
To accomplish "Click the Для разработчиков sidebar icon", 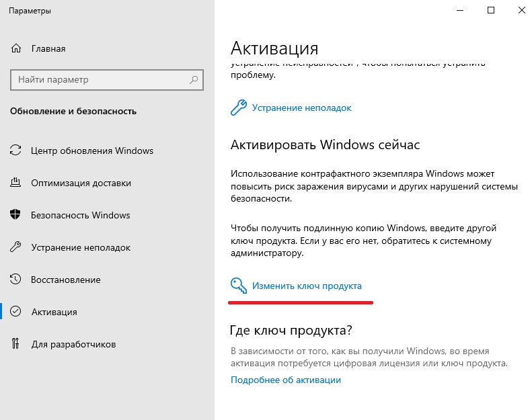I will click(16, 344).
